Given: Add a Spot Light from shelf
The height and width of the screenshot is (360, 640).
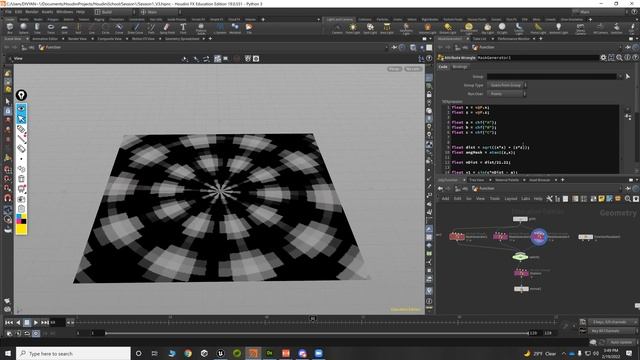Looking at the screenshot, I should click(x=370, y=28).
